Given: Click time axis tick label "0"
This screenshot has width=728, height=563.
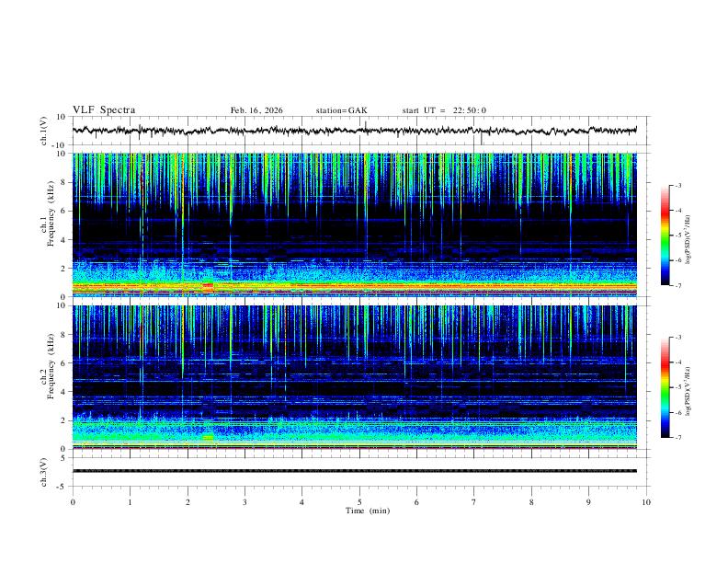Looking at the screenshot, I should (73, 502).
